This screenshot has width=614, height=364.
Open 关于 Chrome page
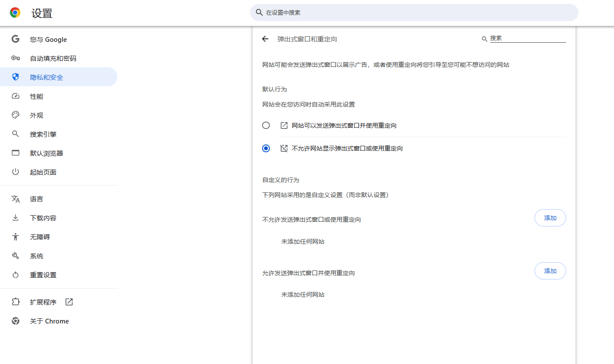click(59, 321)
